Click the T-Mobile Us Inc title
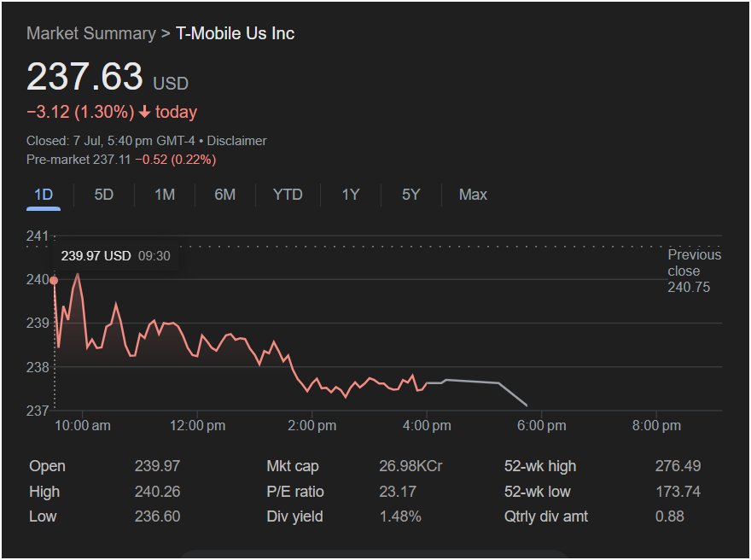751x560 pixels. tap(236, 33)
